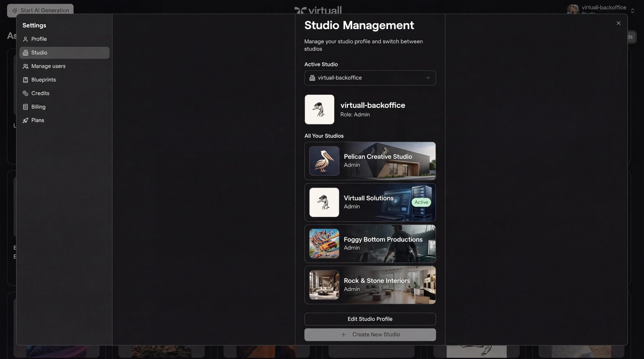Click the Blueprints clipboard icon

point(25,80)
